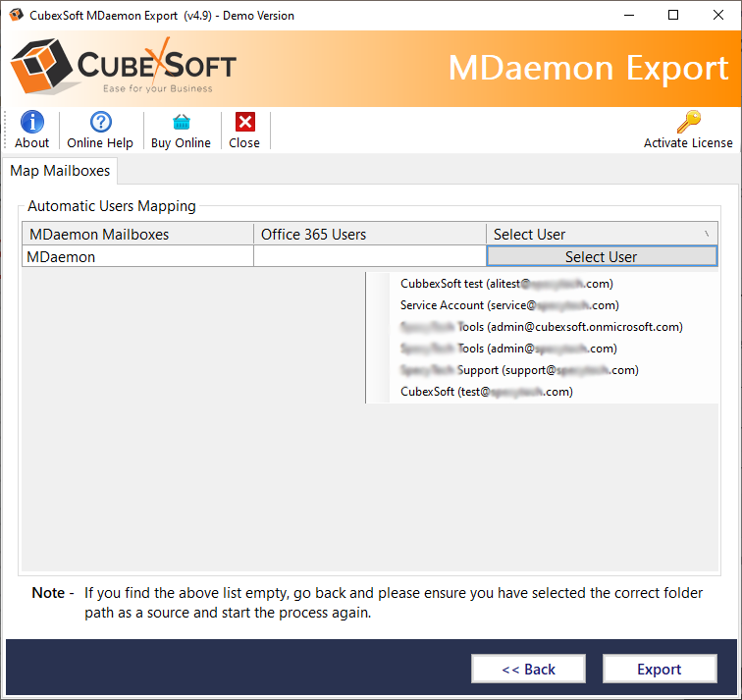742x700 pixels.
Task: Select Service Account user from list
Action: coord(509,305)
